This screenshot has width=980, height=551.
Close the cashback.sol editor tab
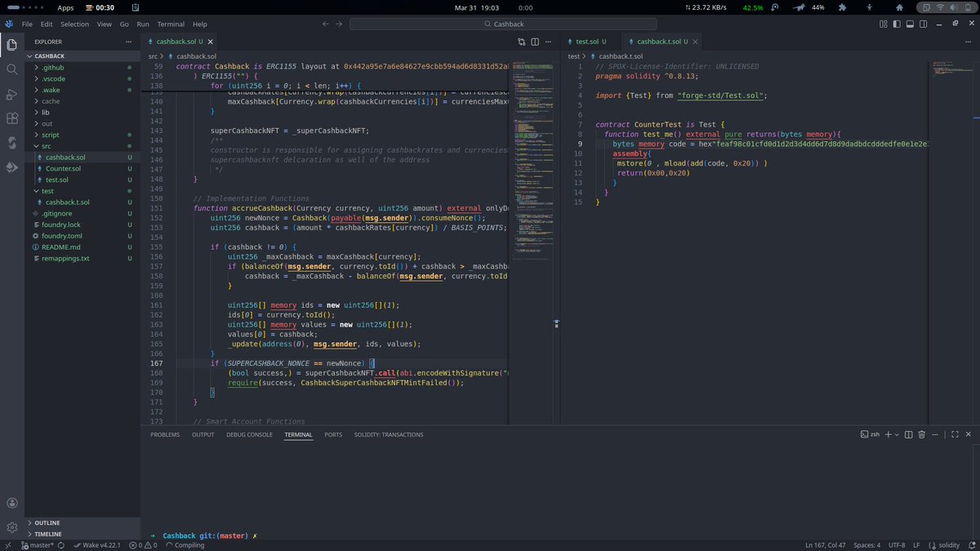point(210,41)
